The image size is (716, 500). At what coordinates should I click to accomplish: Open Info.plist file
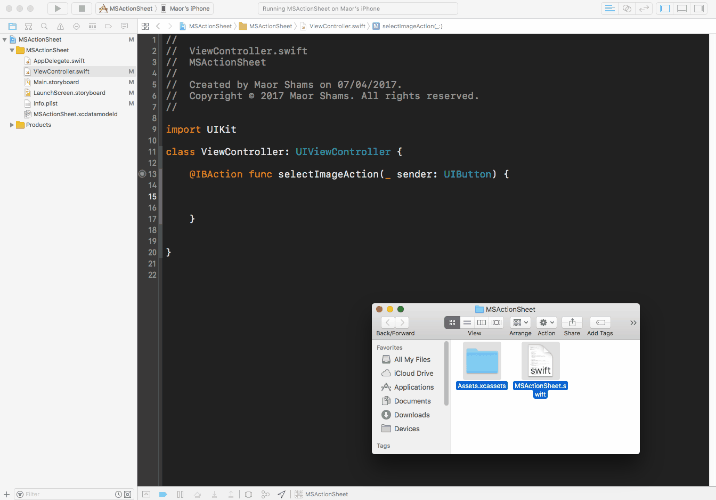pyautogui.click(x=45, y=104)
